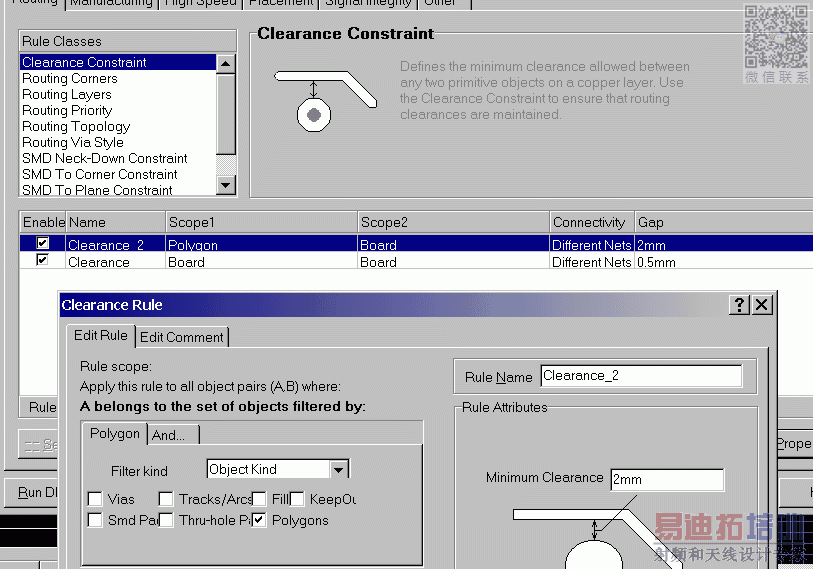The width and height of the screenshot is (813, 569).
Task: Select the Clearance_2 rule name cell
Action: click(116, 245)
